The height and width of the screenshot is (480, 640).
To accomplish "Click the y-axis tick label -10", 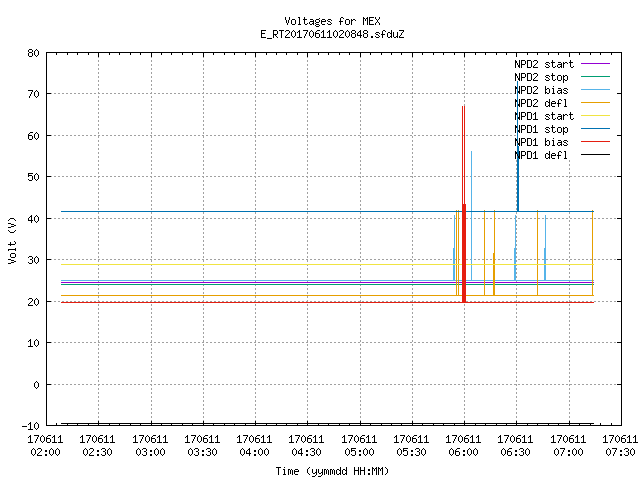I will [x=31, y=426].
